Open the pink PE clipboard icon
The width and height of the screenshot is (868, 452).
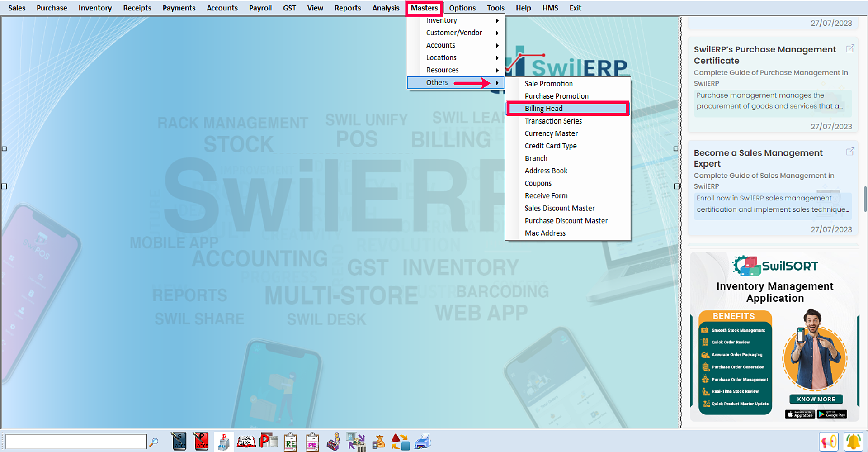pos(312,442)
